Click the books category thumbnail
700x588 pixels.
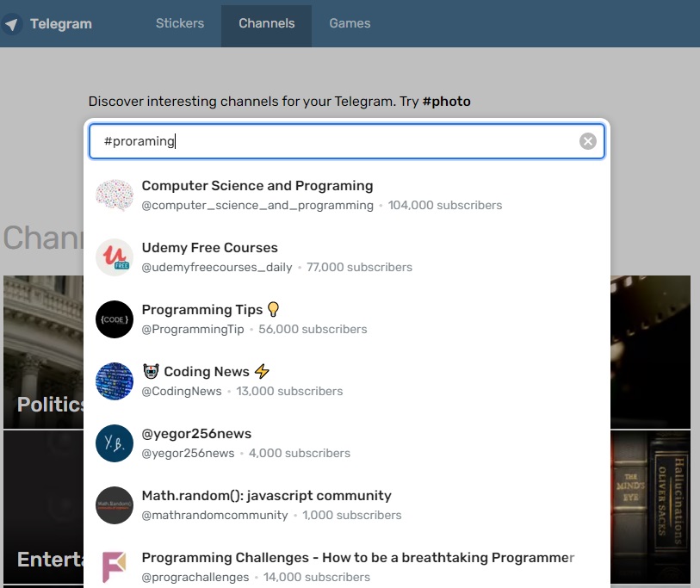(650, 507)
